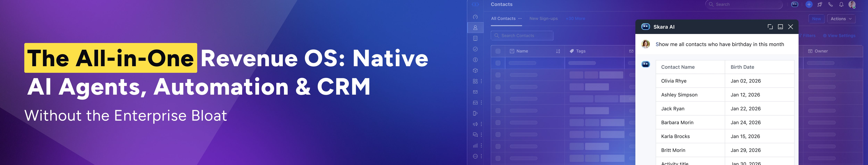The width and height of the screenshot is (868, 165).
Task: Click the birthday prompt message in Skara AI
Action: click(x=720, y=44)
